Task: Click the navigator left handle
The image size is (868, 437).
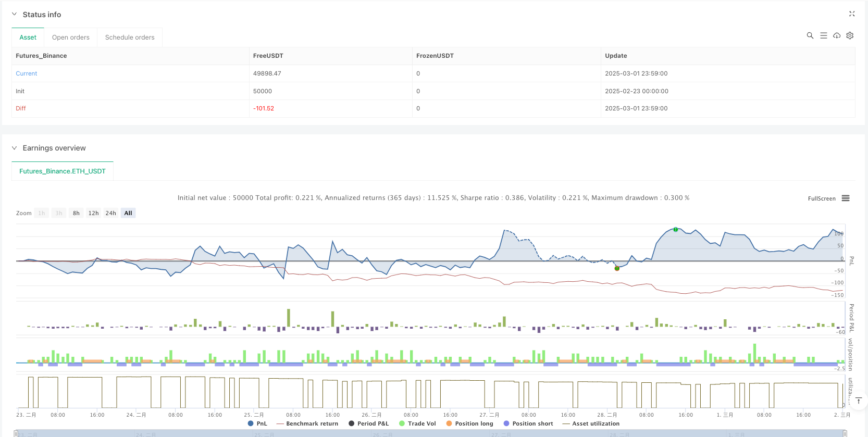Action: 16,433
